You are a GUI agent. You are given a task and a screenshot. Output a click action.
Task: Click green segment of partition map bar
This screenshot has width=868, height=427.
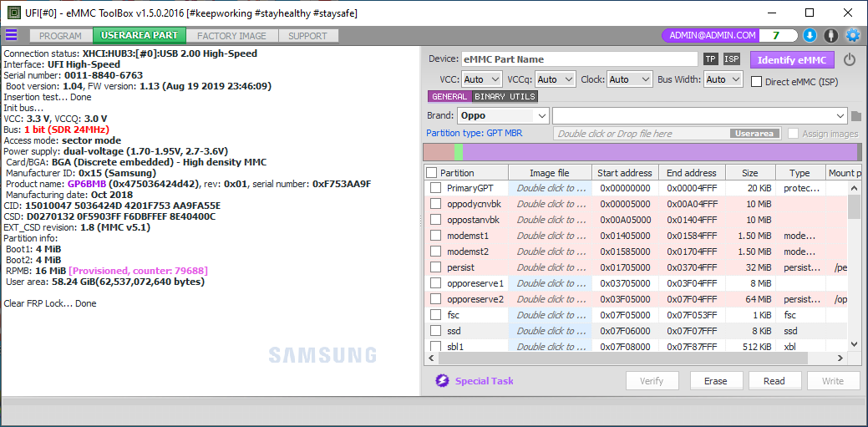pos(459,152)
